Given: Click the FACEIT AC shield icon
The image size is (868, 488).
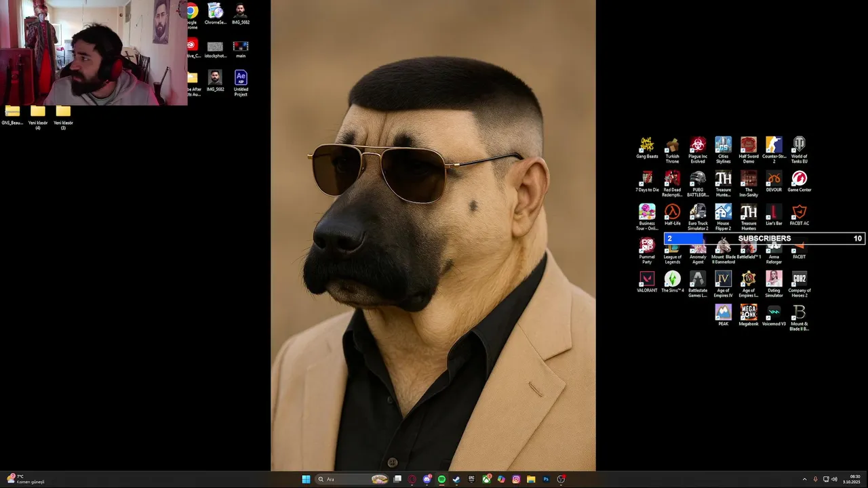Looking at the screenshot, I should click(x=800, y=215).
